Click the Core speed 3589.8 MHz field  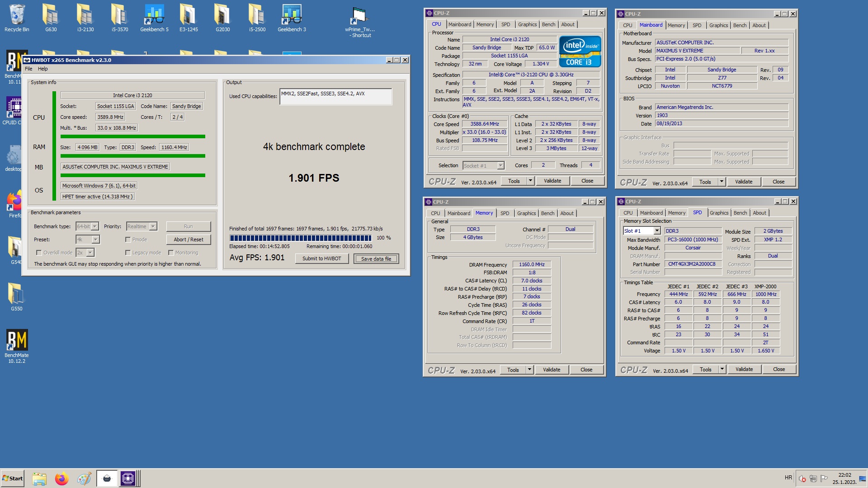point(110,117)
